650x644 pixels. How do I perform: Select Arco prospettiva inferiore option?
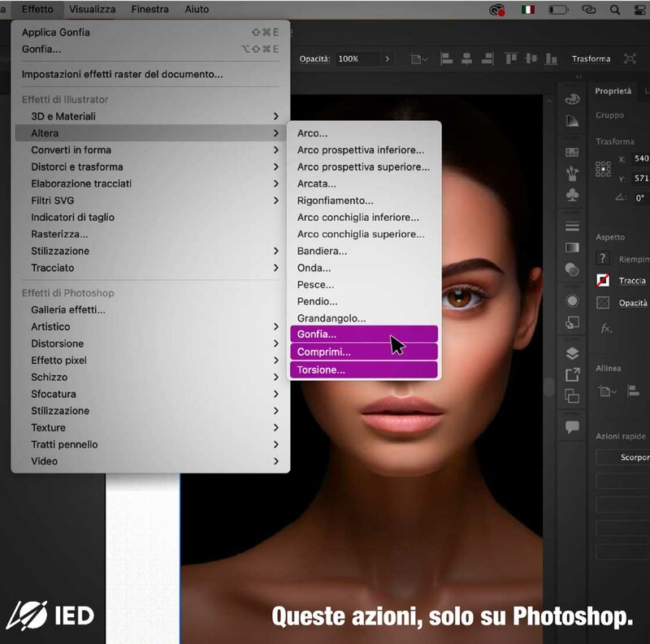tap(364, 150)
